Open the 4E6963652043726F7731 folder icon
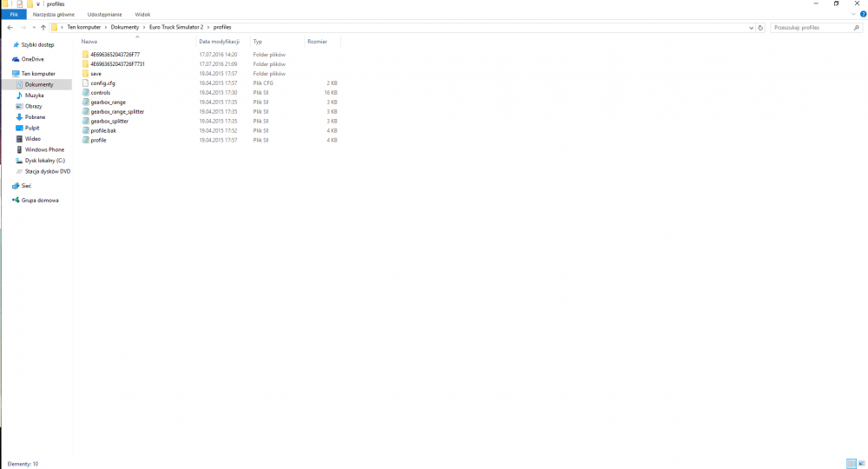The width and height of the screenshot is (868, 469). (x=85, y=63)
